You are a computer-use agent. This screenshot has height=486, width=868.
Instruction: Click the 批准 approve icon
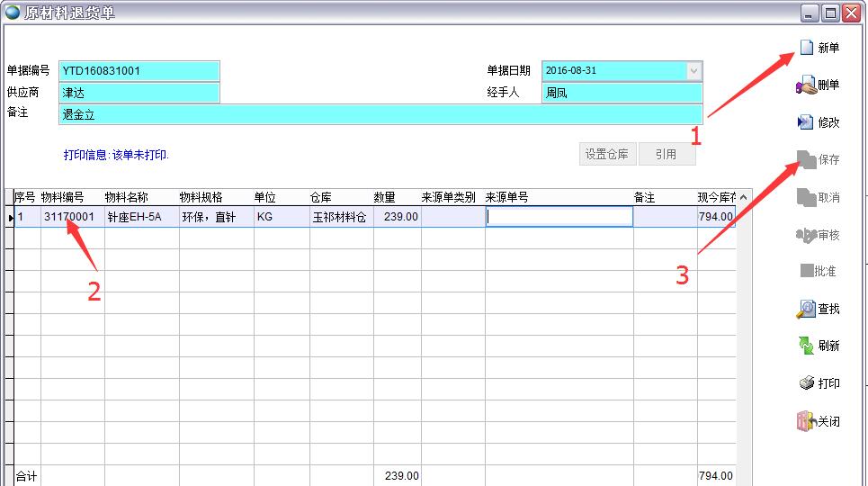coord(806,271)
